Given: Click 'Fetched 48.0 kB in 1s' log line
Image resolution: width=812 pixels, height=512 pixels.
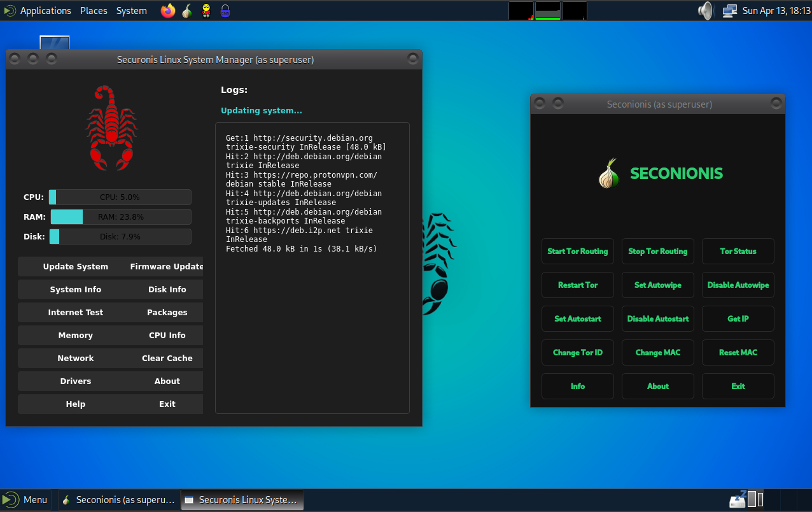Looking at the screenshot, I should (x=302, y=249).
